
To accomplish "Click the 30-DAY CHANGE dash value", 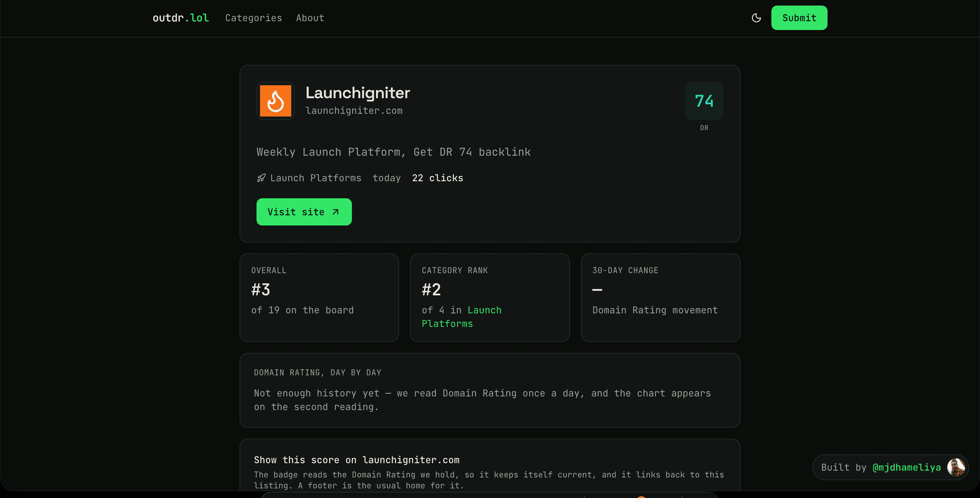I will tap(597, 290).
